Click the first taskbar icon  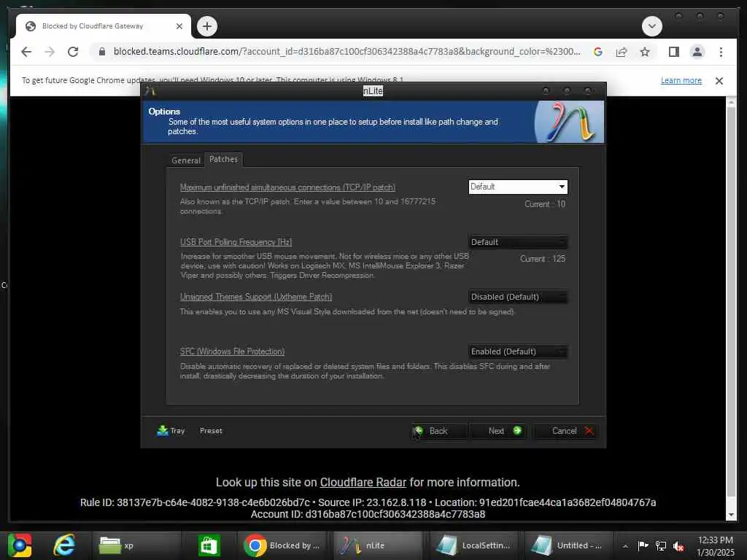[20, 545]
